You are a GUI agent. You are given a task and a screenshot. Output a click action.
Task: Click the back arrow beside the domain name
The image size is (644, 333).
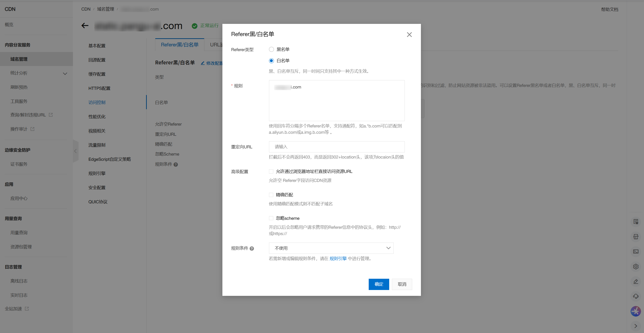[85, 26]
